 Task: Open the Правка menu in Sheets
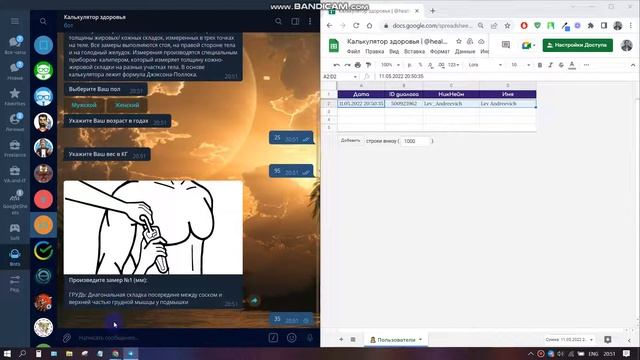coord(375,51)
